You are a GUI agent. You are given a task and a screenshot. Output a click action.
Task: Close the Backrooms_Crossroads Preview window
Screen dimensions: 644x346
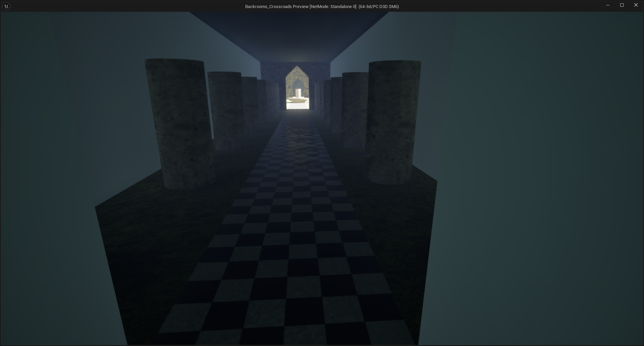coord(636,5)
